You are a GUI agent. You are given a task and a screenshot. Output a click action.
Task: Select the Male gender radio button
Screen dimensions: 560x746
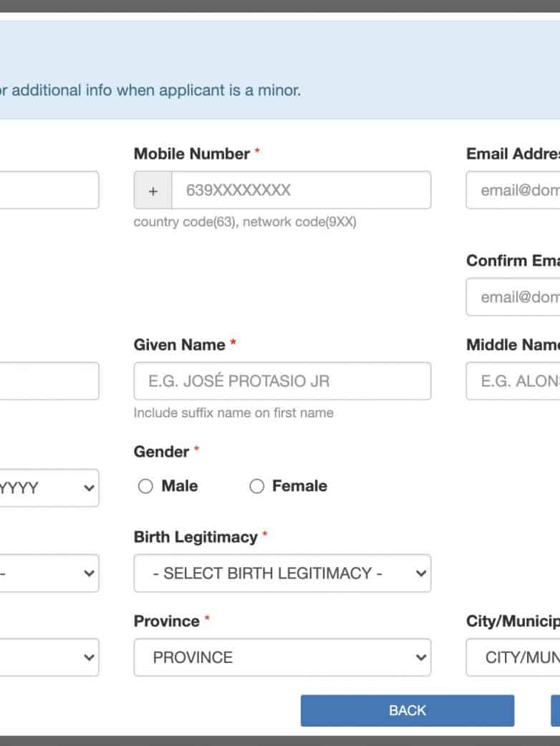tap(146, 487)
